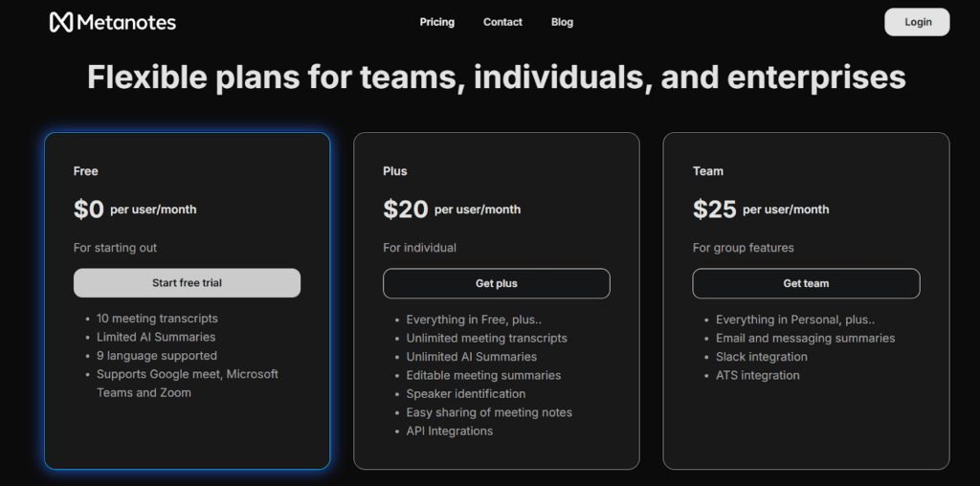Click the $0 per user/month price
The height and width of the screenshot is (486, 980).
(x=135, y=210)
